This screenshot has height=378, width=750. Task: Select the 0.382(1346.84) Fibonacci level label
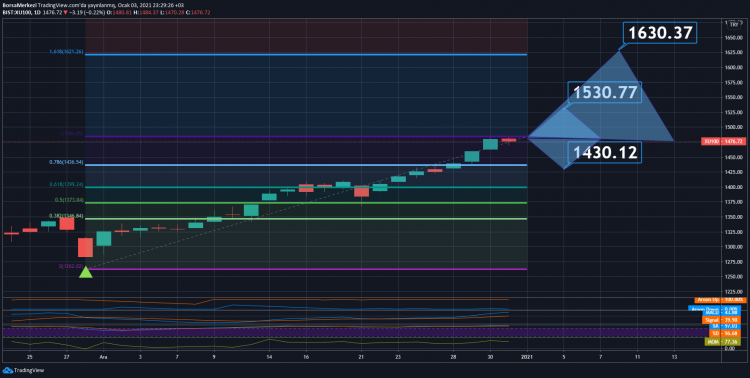tap(66, 216)
